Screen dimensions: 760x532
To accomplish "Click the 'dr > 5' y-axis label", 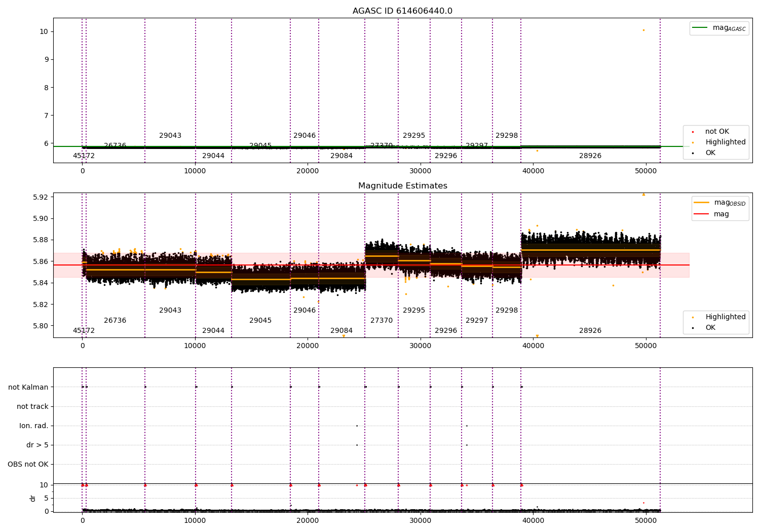I will click(37, 445).
